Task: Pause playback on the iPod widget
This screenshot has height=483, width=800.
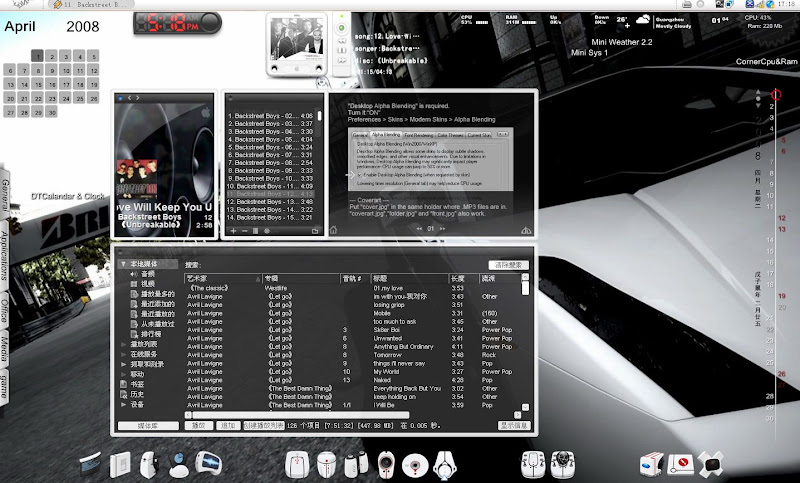Action: coord(342,50)
